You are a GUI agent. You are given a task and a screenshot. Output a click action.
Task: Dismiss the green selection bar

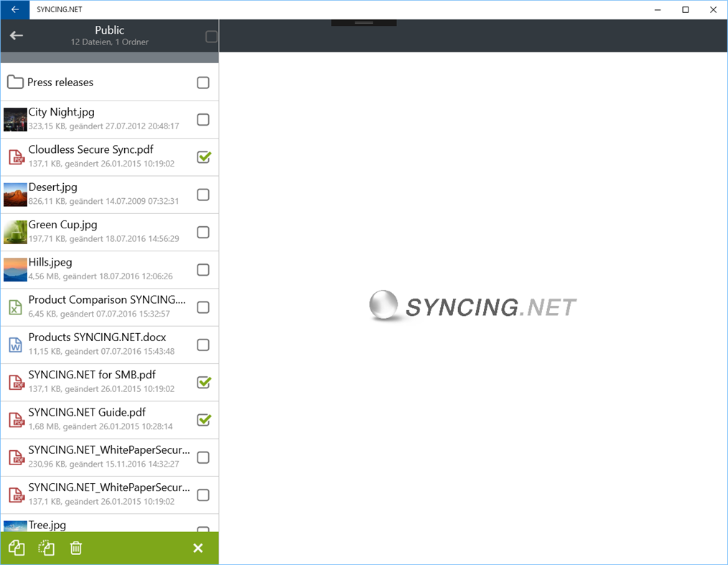point(197,548)
